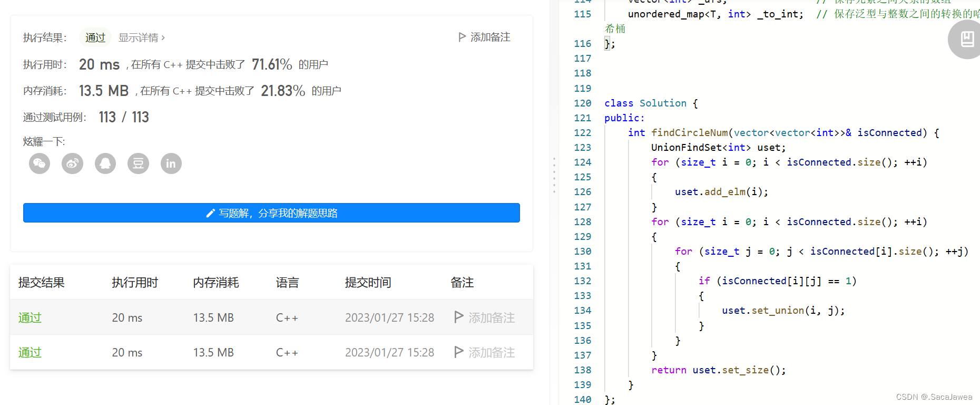
Task: Click flag icon in first submission row
Action: pos(459,317)
